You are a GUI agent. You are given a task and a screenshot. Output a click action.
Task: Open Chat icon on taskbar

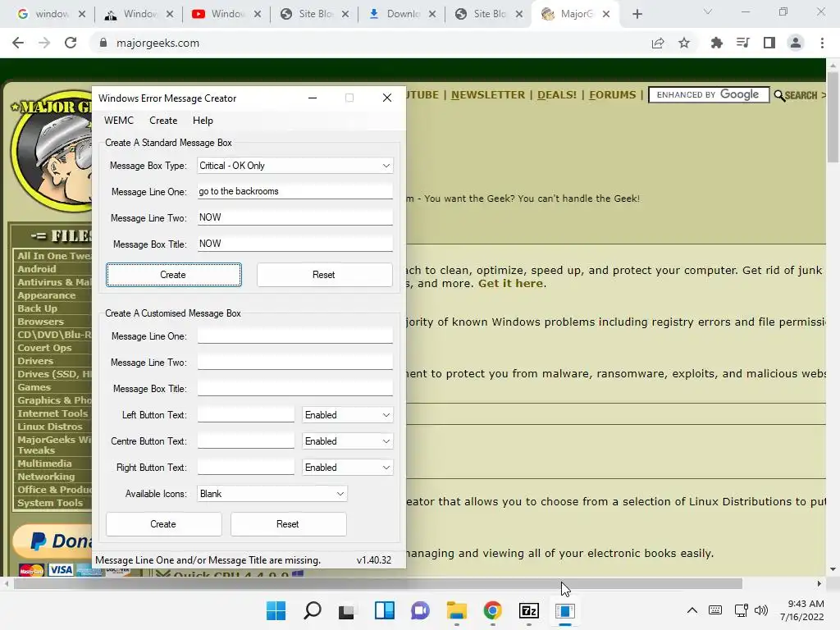(420, 610)
